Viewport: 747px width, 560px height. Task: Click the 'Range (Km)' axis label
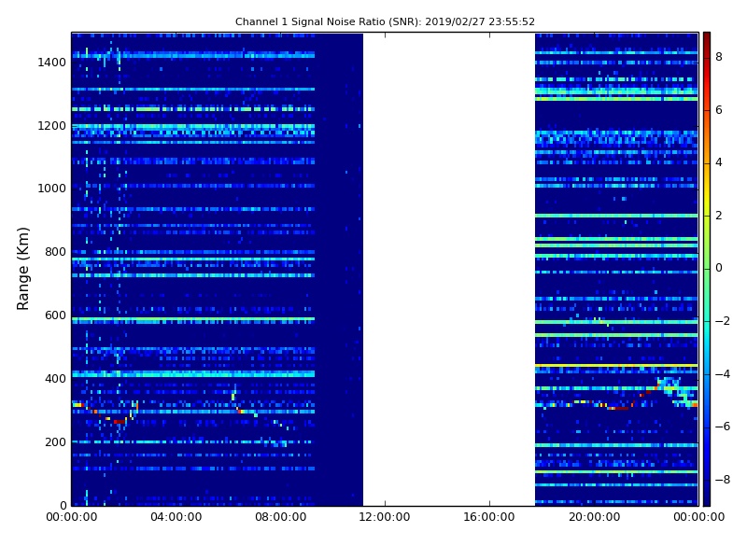pos(22,269)
